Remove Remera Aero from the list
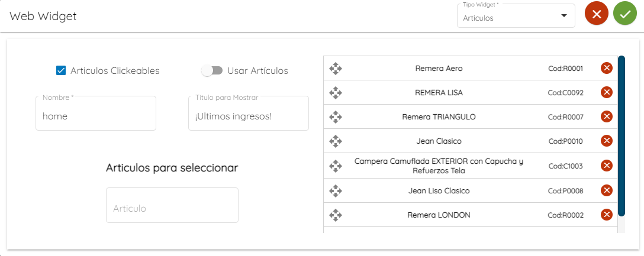Screen dimensions: 644x256 pyautogui.click(x=607, y=68)
